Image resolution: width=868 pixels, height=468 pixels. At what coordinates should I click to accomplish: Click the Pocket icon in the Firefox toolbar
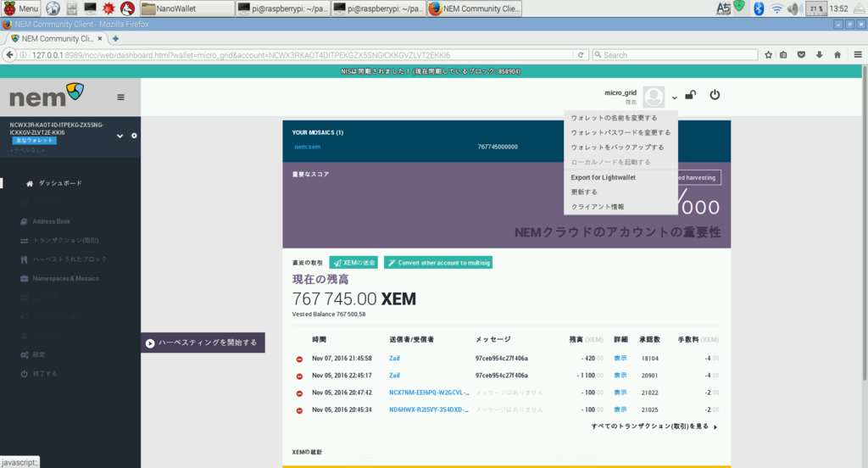coord(801,55)
